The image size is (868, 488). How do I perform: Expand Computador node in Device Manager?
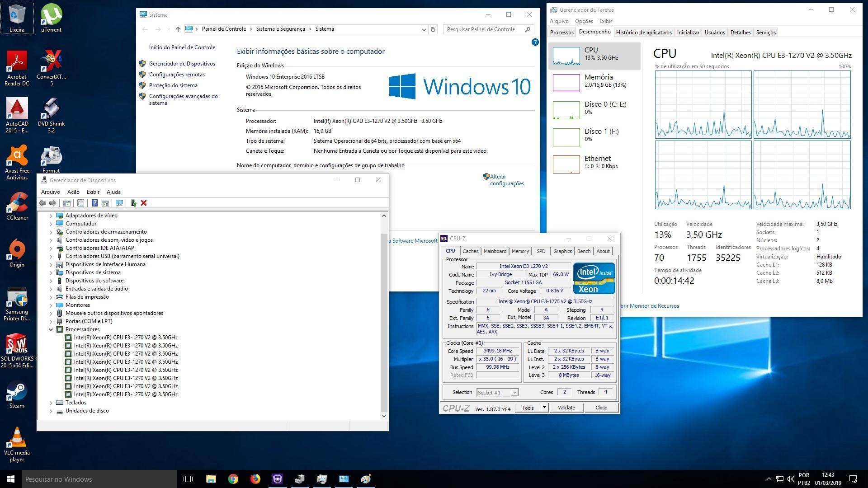[x=51, y=224]
